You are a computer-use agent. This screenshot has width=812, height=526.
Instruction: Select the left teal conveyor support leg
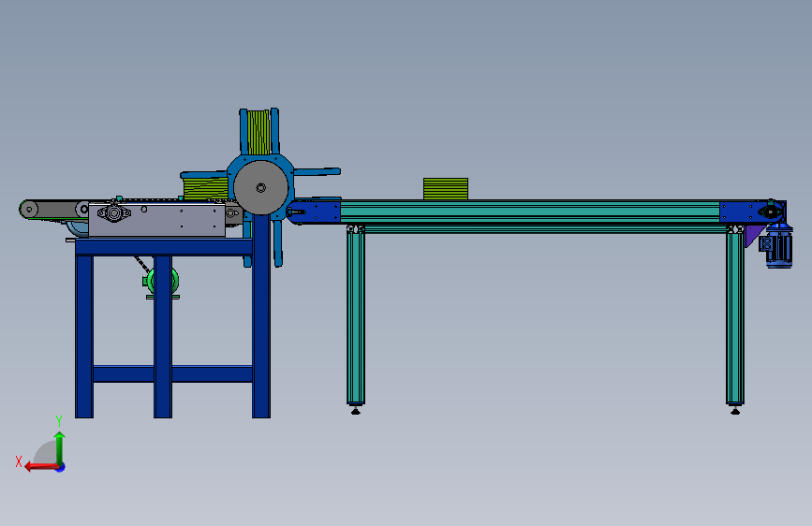356,314
